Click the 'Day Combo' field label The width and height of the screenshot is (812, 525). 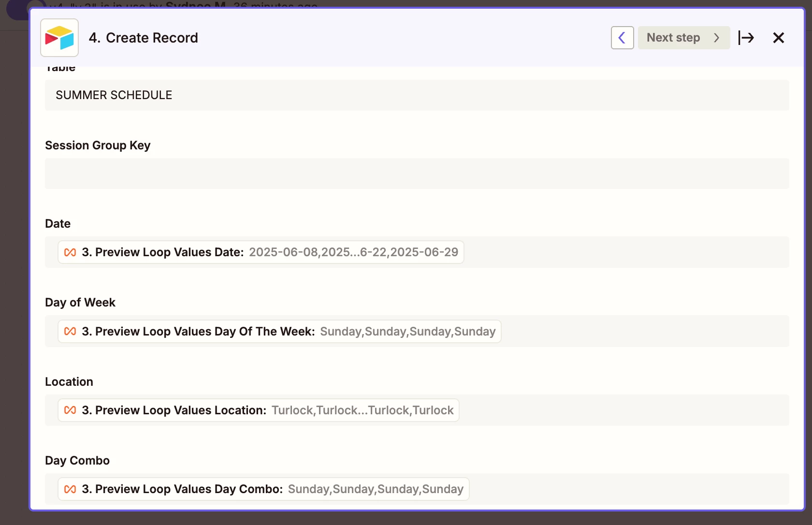(x=77, y=461)
